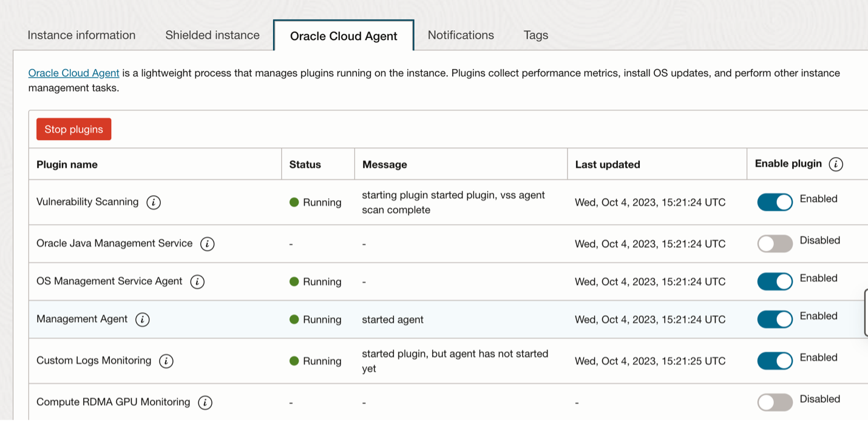This screenshot has width=868, height=422.
Task: Click info icon next to Custom Logs Monitoring
Action: point(166,361)
